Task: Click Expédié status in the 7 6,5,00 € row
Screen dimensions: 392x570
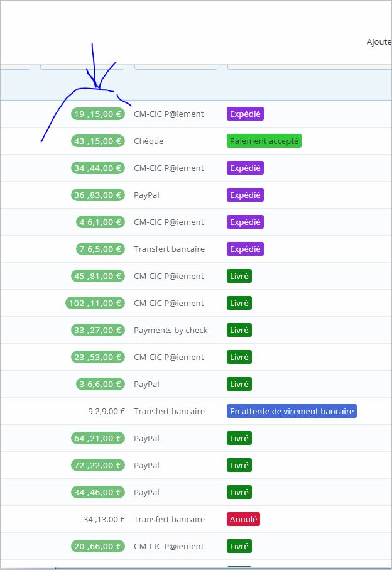Action: pyautogui.click(x=245, y=249)
